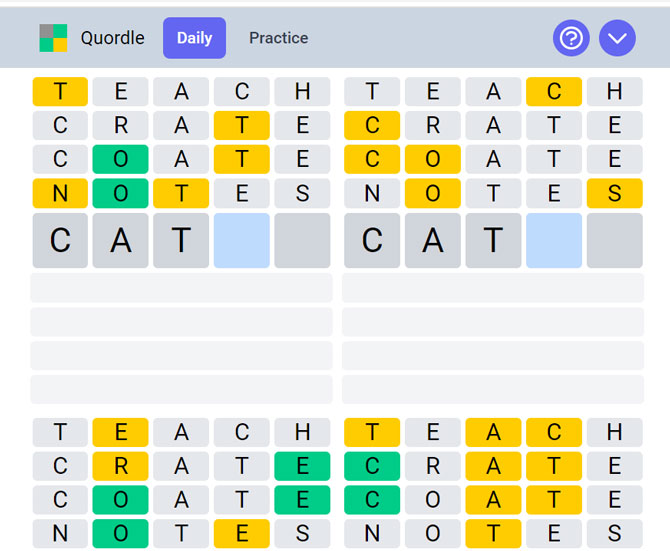Click the yellow R tile in bottom-left board
This screenshot has width=670, height=551.
[120, 466]
